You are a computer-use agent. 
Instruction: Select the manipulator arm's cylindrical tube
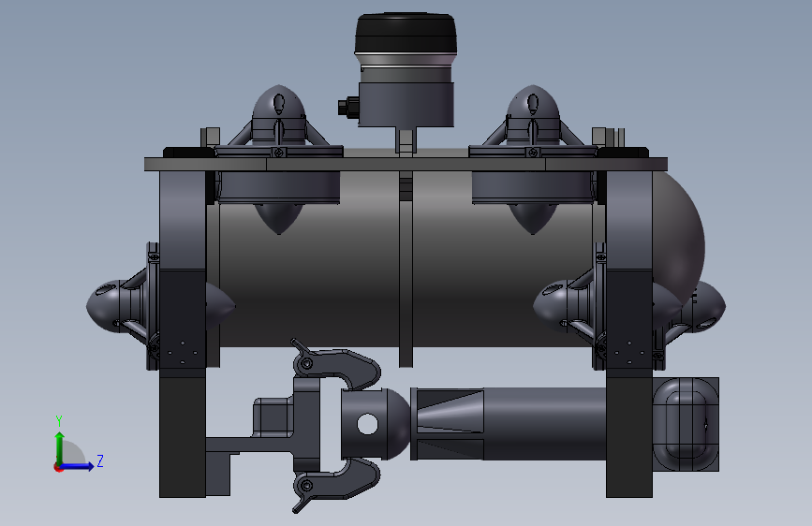[x=544, y=423]
